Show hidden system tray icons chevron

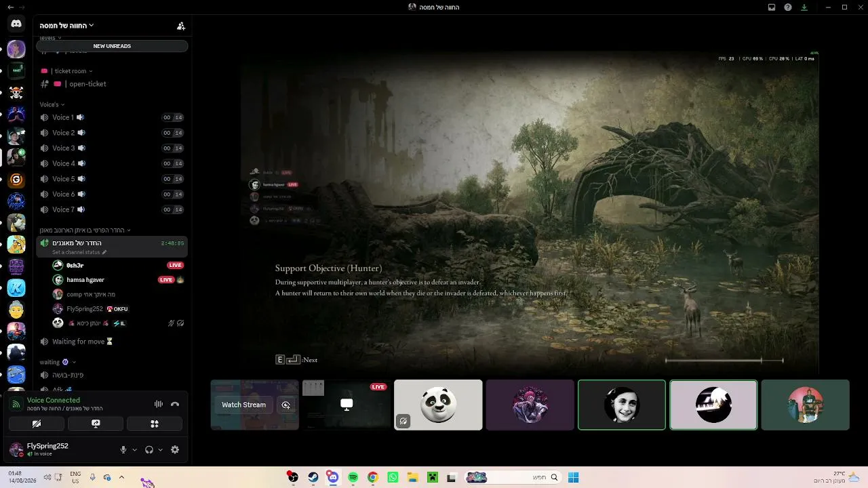[121, 477]
